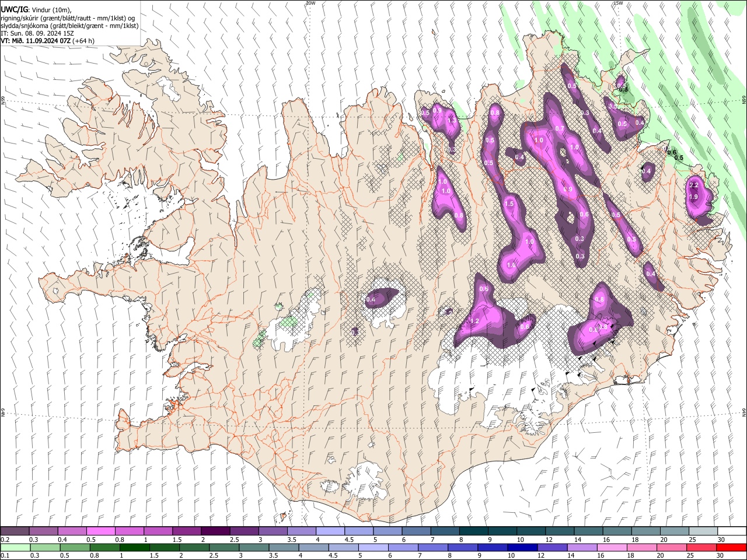This screenshot has width=747, height=560.
Task: Click the '30' label of the lower legend
Action: click(x=721, y=555)
